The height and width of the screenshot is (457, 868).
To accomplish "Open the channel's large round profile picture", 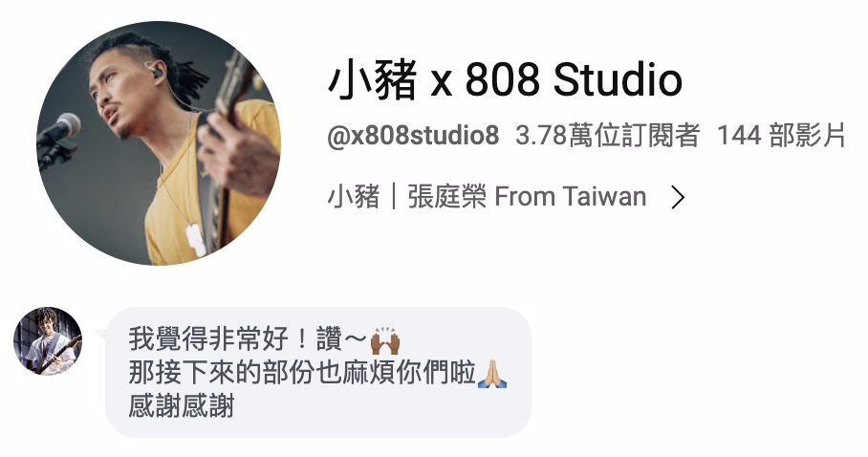I will [x=159, y=143].
